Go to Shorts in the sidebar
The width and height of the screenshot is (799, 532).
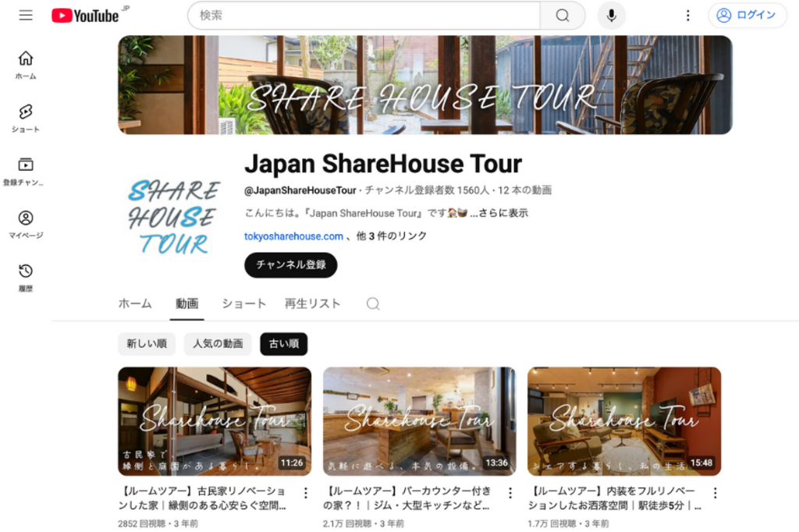click(26, 119)
